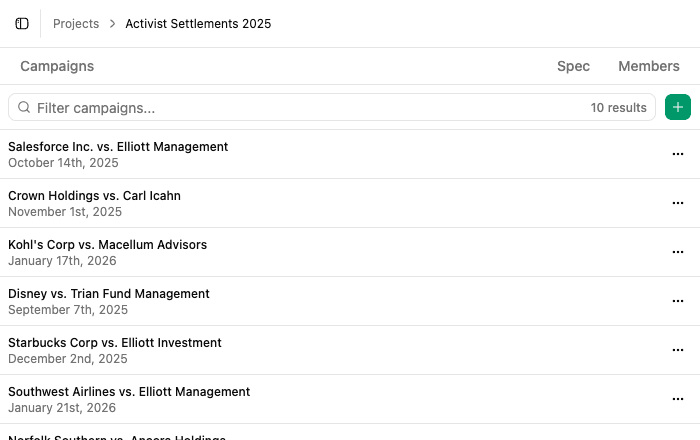Open Disney vs. Trian Fund Management campaign
700x440 pixels.
click(109, 294)
